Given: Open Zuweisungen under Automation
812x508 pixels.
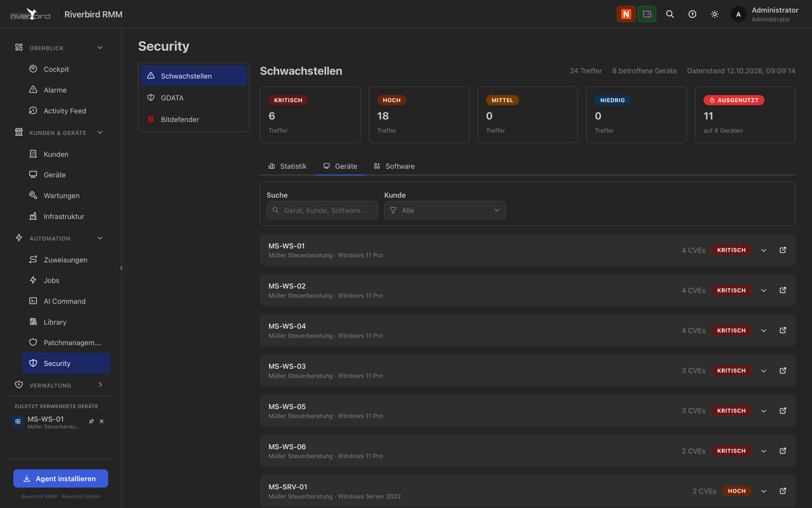Looking at the screenshot, I should pyautogui.click(x=66, y=260).
